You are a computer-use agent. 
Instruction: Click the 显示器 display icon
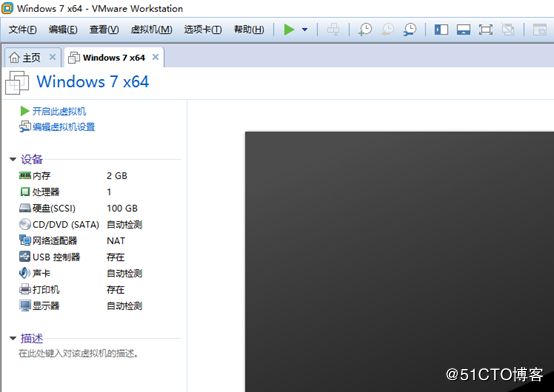25,305
